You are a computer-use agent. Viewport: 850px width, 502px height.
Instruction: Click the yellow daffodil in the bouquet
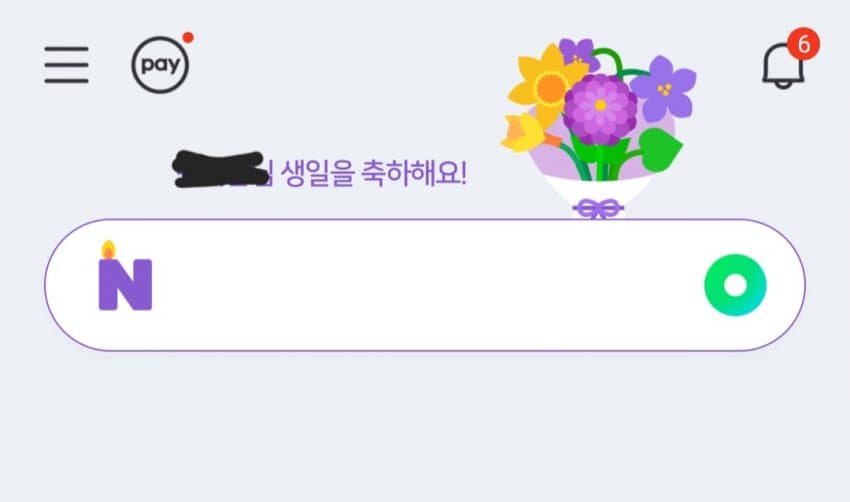tap(548, 82)
